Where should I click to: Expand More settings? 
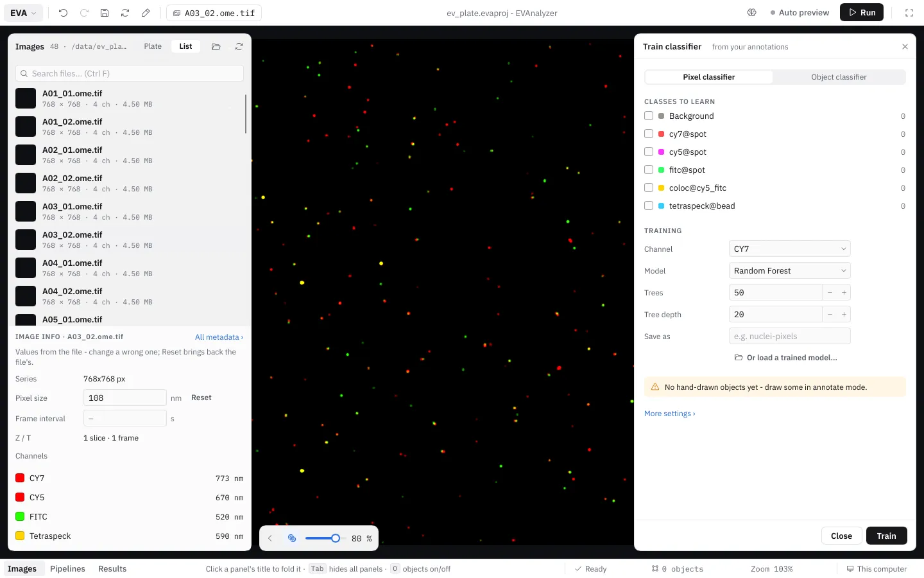tap(670, 414)
